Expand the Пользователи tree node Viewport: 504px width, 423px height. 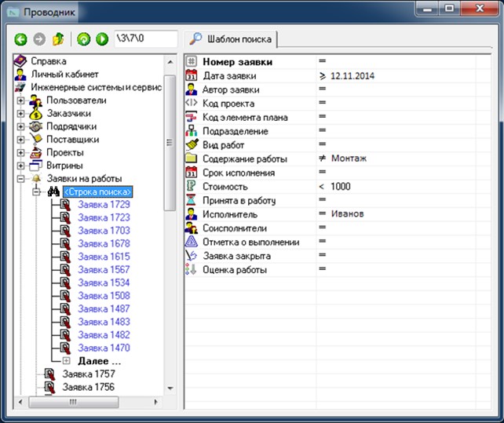20,100
